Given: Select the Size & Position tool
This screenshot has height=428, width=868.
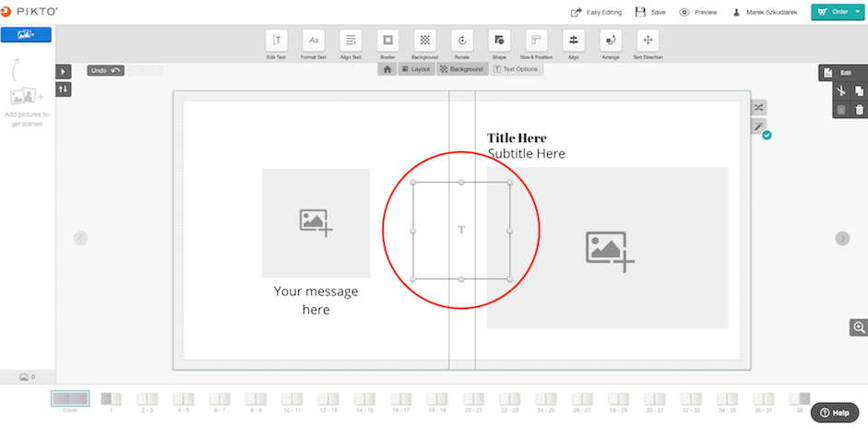Looking at the screenshot, I should pos(536,41).
